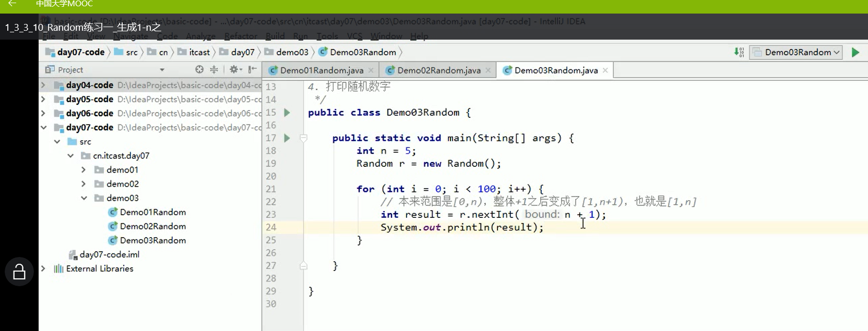
Task: Close the Demo02Random.java tab
Action: [488, 70]
